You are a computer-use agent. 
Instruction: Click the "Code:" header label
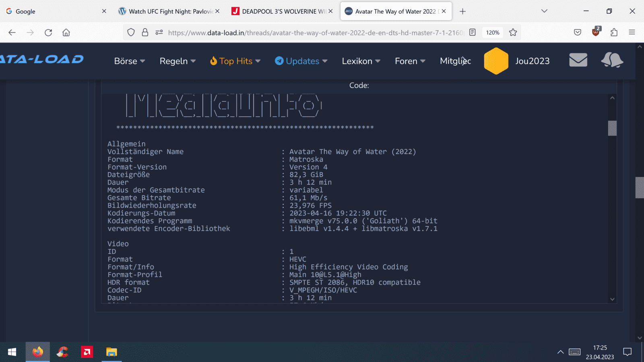[359, 85]
